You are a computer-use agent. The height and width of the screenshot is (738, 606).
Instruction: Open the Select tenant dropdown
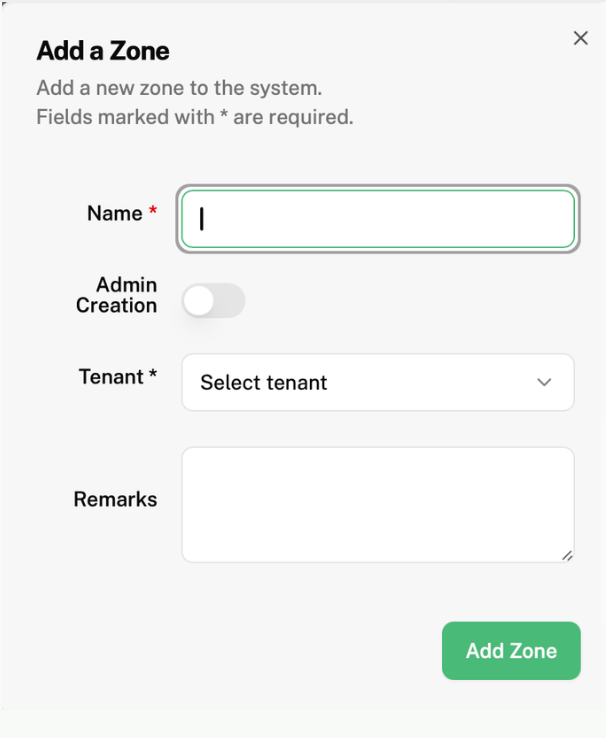(x=377, y=382)
